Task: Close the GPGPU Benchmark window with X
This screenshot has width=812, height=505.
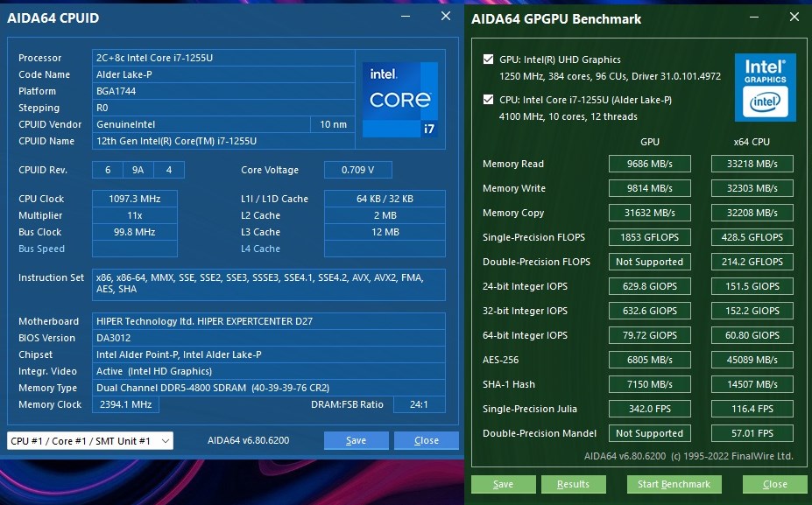Action: [794, 18]
